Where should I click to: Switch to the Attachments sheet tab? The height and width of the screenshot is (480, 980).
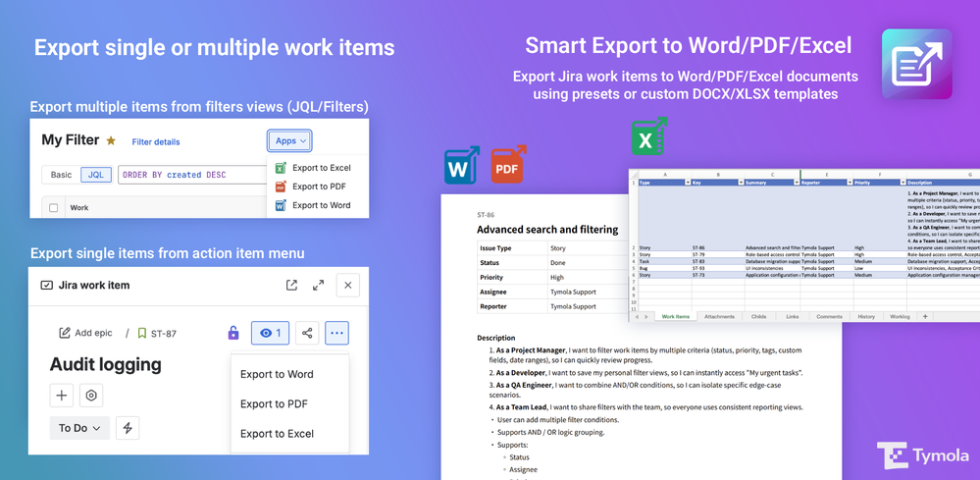point(719,316)
